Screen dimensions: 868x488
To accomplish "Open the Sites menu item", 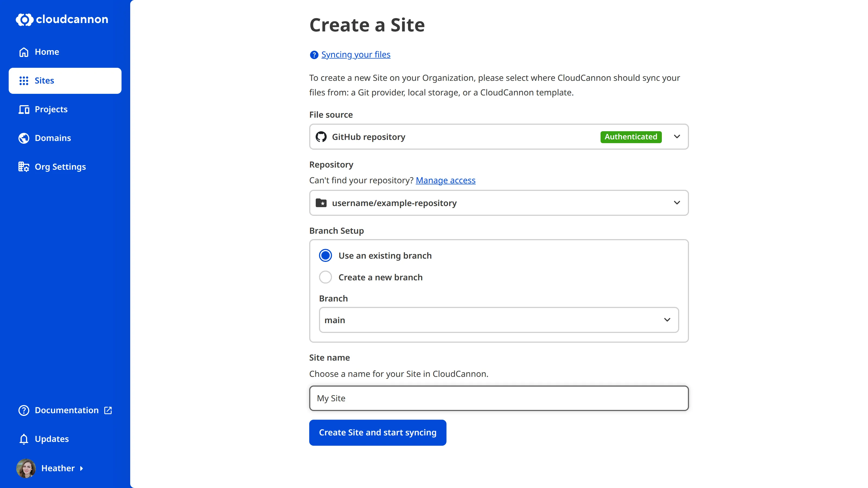I will tap(65, 81).
